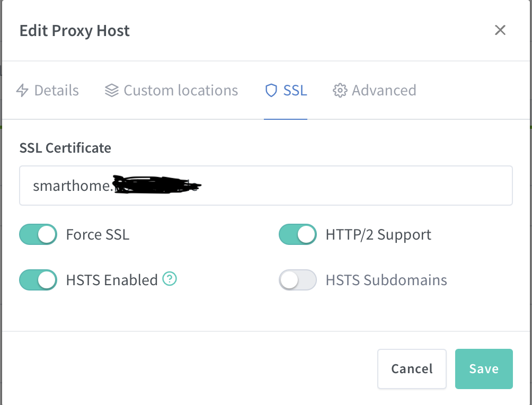Viewport: 532px width, 405px height.
Task: Save the proxy host settings
Action: [484, 369]
